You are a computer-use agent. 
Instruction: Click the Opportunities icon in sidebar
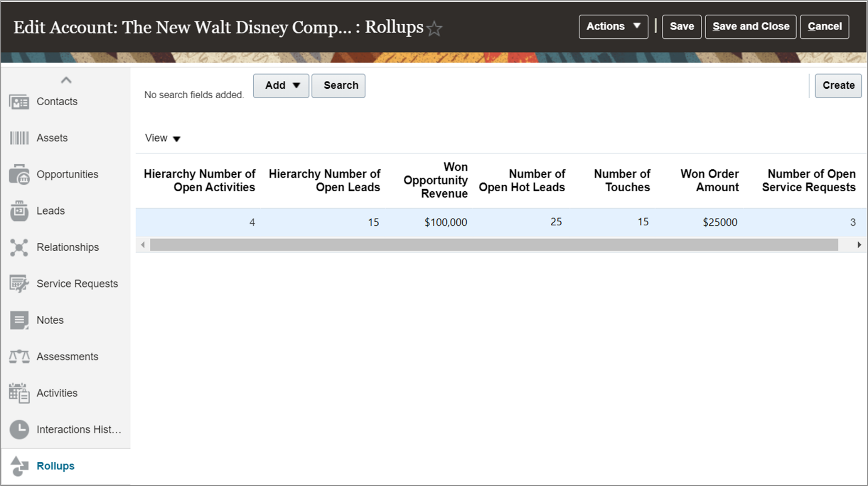pyautogui.click(x=19, y=174)
